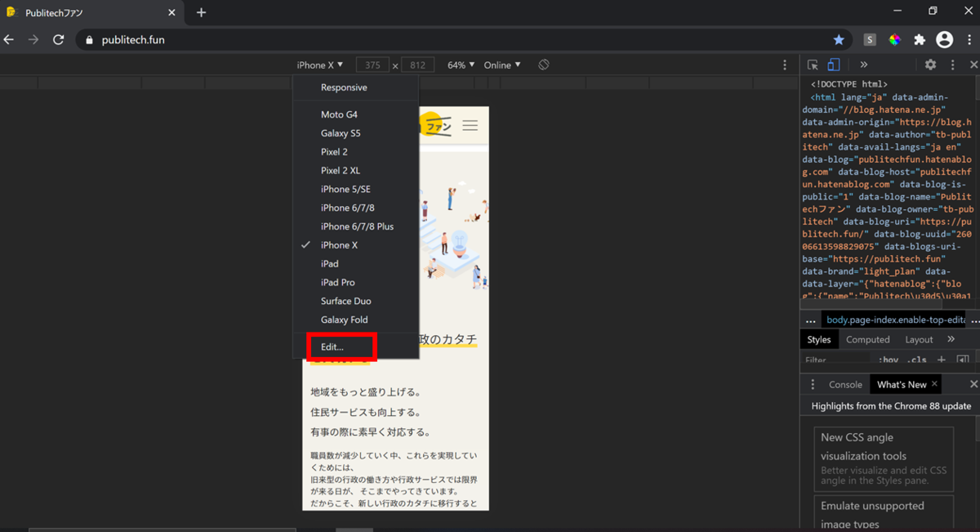Open the 64% zoom dropdown
Viewport: 980px width, 532px height.
pos(461,65)
